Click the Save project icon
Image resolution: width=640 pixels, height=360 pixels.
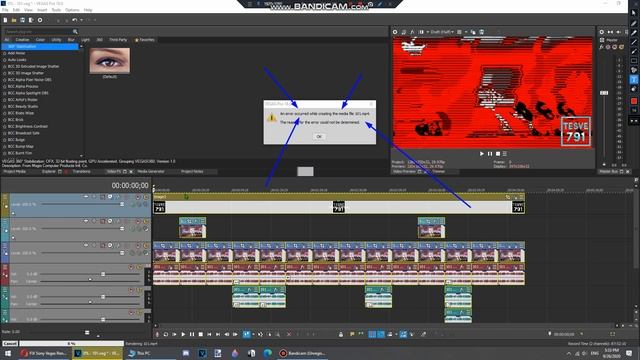point(22,20)
